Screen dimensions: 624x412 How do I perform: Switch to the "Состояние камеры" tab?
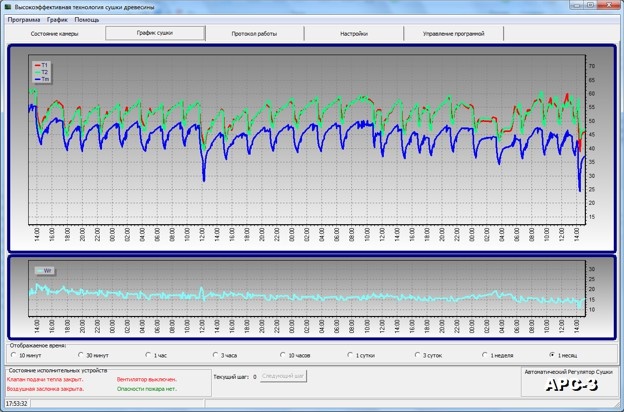click(54, 33)
